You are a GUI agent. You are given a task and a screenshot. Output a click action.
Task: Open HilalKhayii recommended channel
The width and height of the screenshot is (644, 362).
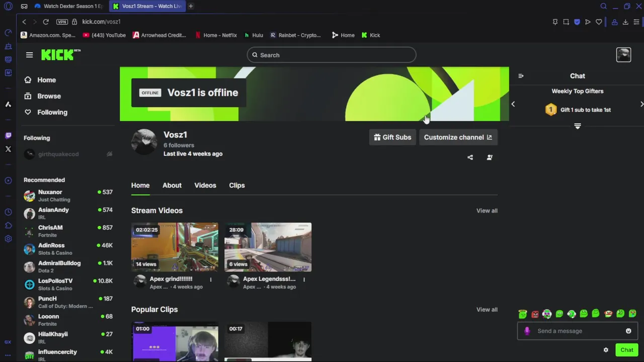[68, 337]
